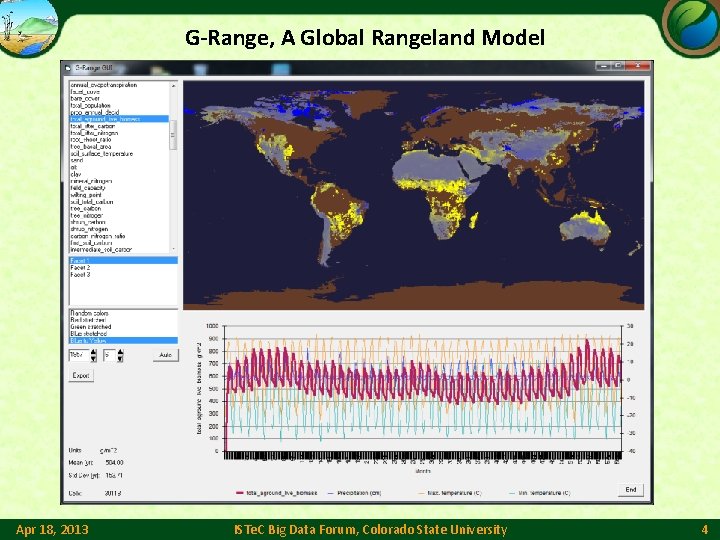Viewport: 720px width, 540px height.
Task: Click the second numeric input field
Action: click(110, 355)
